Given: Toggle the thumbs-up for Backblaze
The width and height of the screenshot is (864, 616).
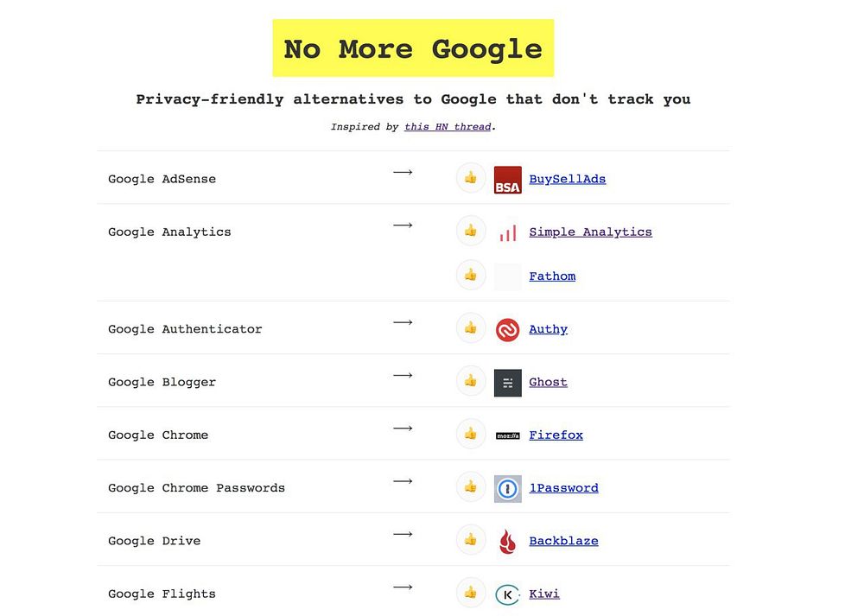Looking at the screenshot, I should point(471,540).
